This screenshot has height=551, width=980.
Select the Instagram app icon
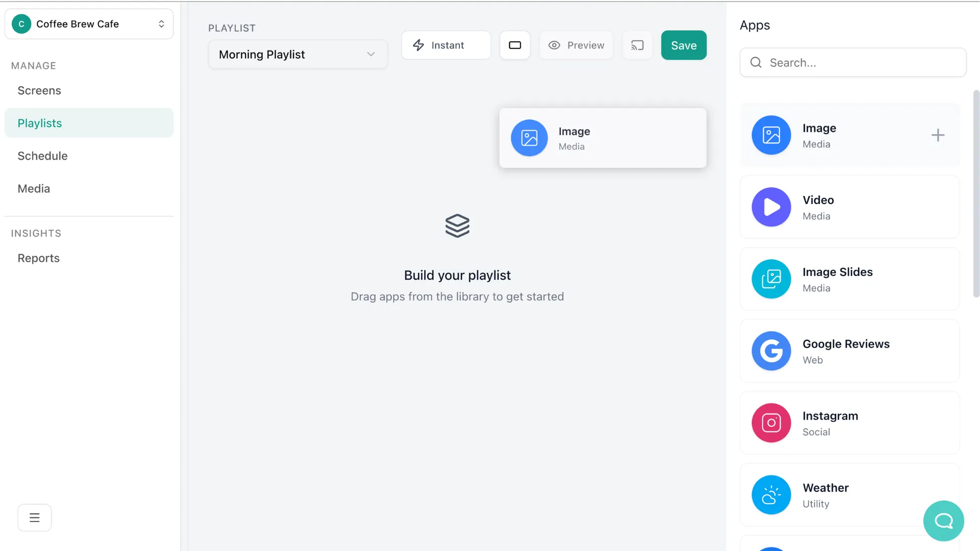pos(771,423)
